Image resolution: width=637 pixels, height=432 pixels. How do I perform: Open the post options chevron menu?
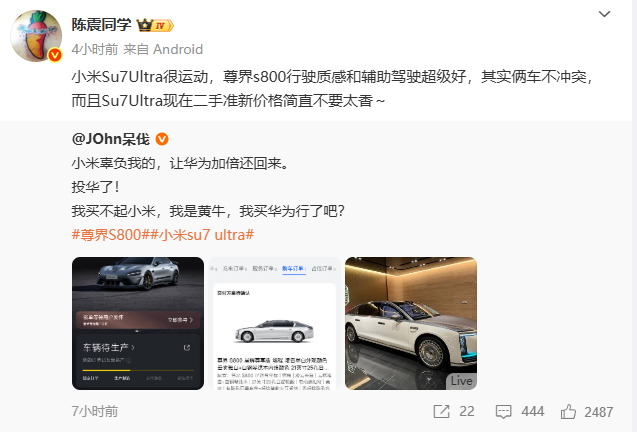click(604, 14)
